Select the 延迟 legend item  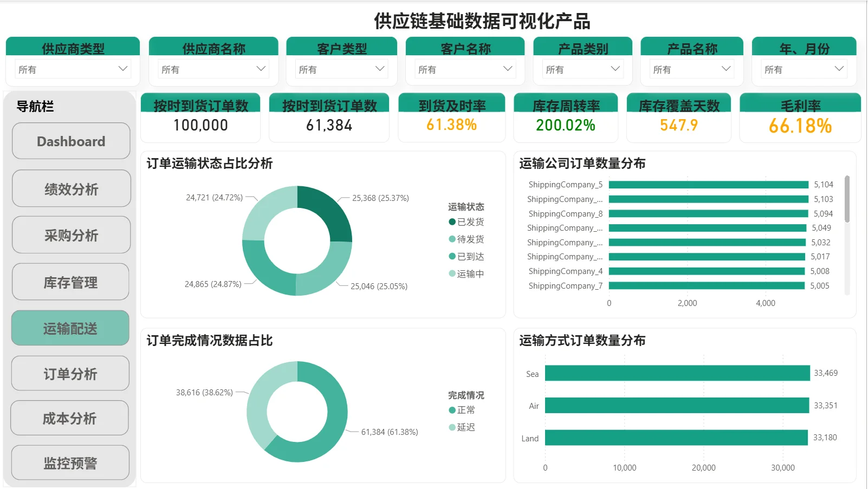click(462, 427)
